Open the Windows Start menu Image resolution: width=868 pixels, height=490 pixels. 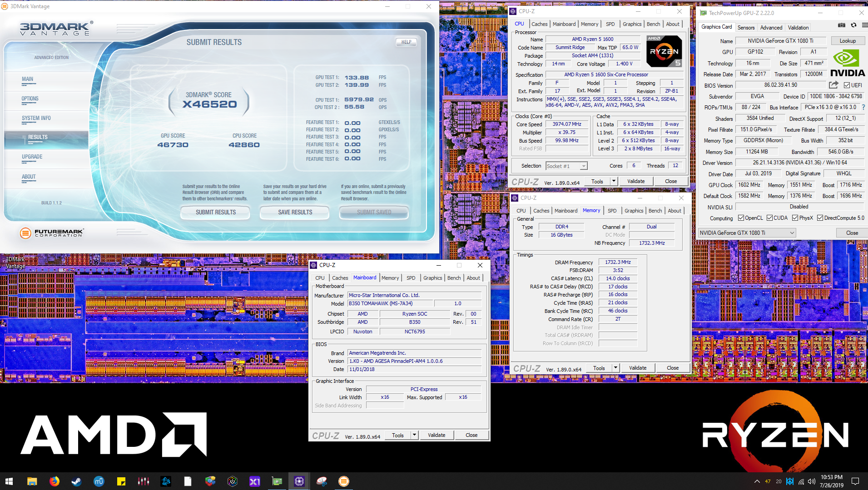(9, 481)
